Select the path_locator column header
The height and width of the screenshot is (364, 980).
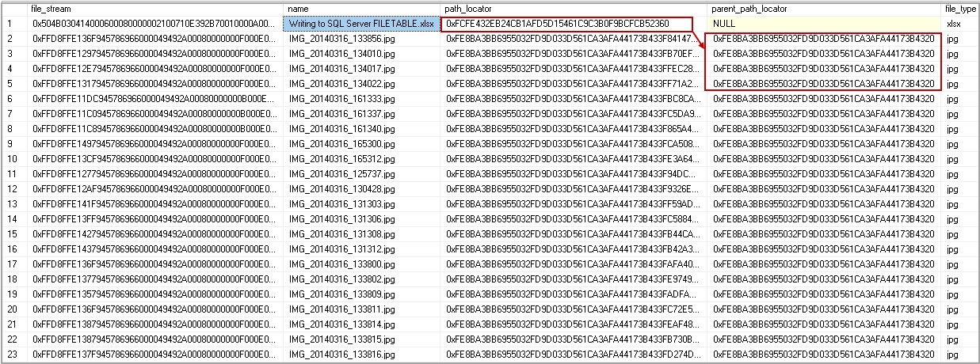tap(574, 9)
